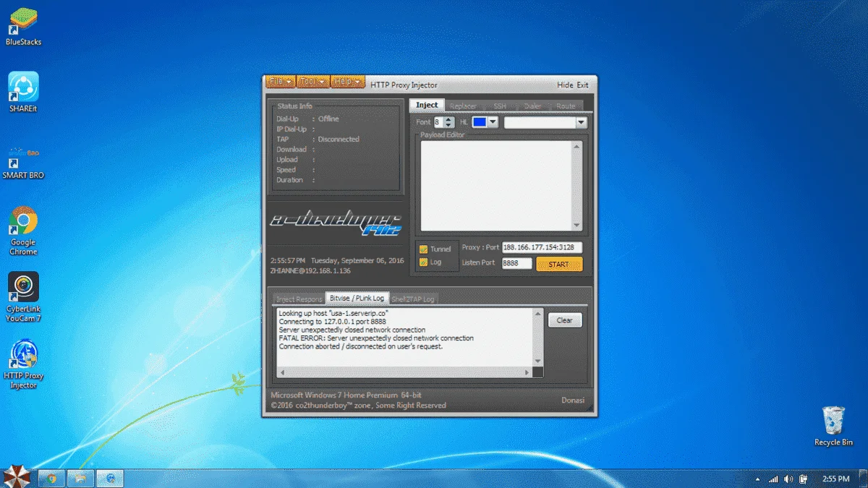Viewport: 868px width, 488px height.
Task: Switch to the SSH tab
Action: (x=500, y=106)
